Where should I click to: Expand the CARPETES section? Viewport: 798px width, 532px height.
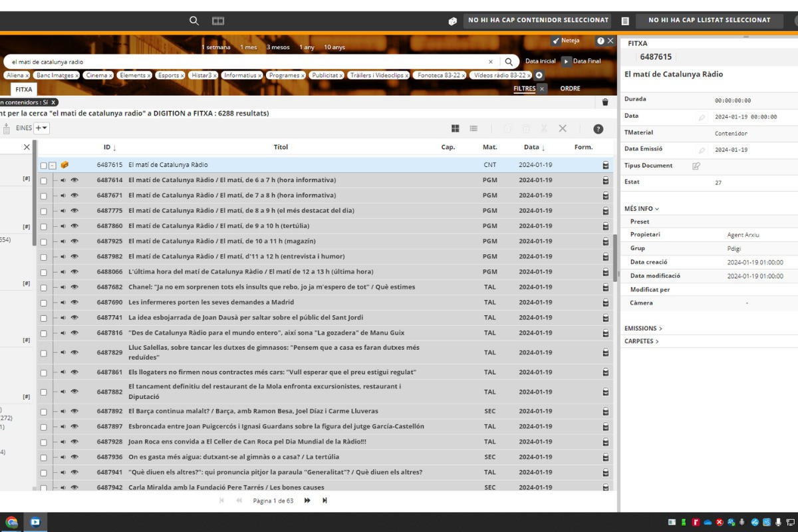(x=642, y=342)
